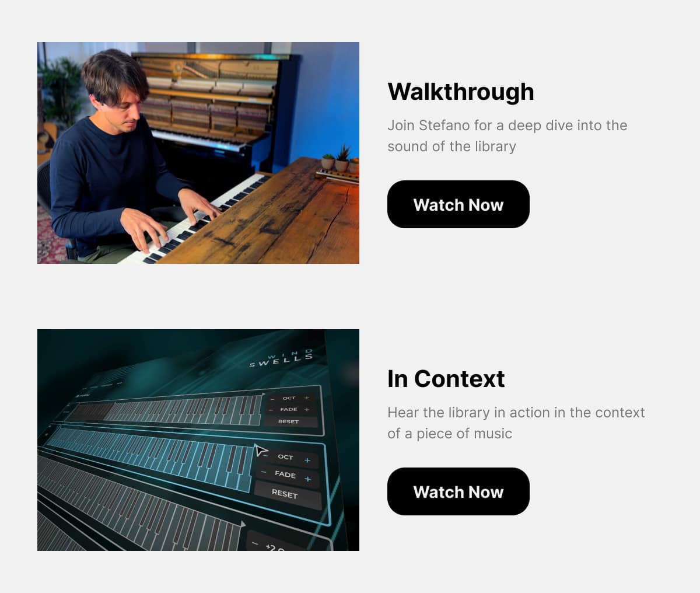Click the FADE plus icon in the top keyboard row

[307, 410]
